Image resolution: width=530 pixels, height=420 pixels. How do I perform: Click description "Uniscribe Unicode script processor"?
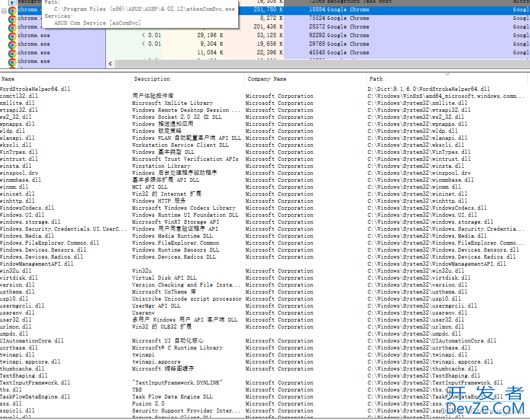187,298
